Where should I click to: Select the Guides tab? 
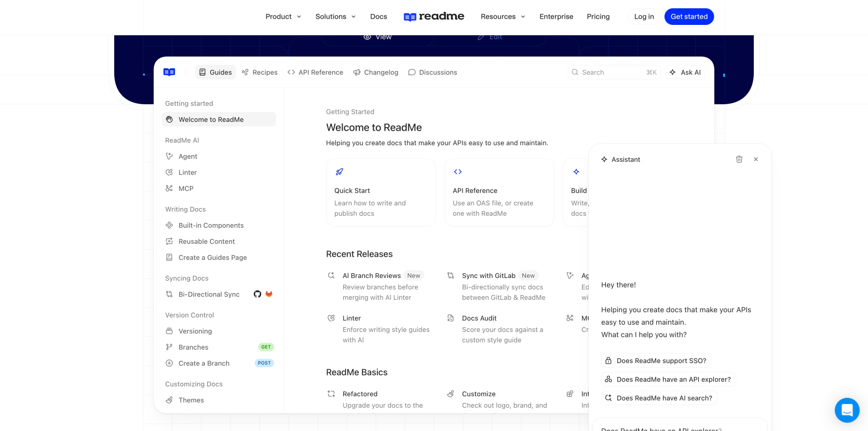click(215, 72)
